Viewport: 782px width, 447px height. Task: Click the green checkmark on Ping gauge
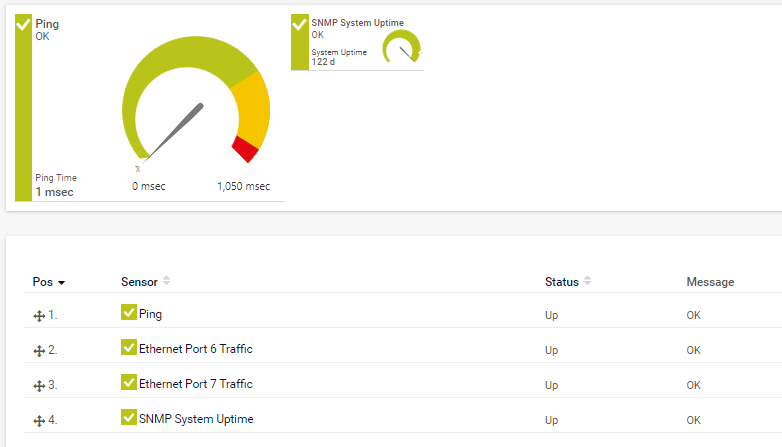(23, 24)
